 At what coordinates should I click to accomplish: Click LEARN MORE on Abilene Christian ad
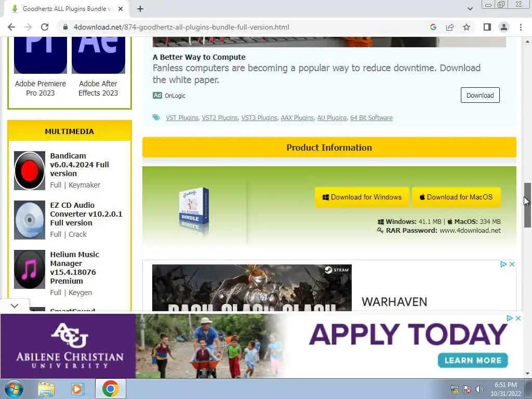pos(473,361)
